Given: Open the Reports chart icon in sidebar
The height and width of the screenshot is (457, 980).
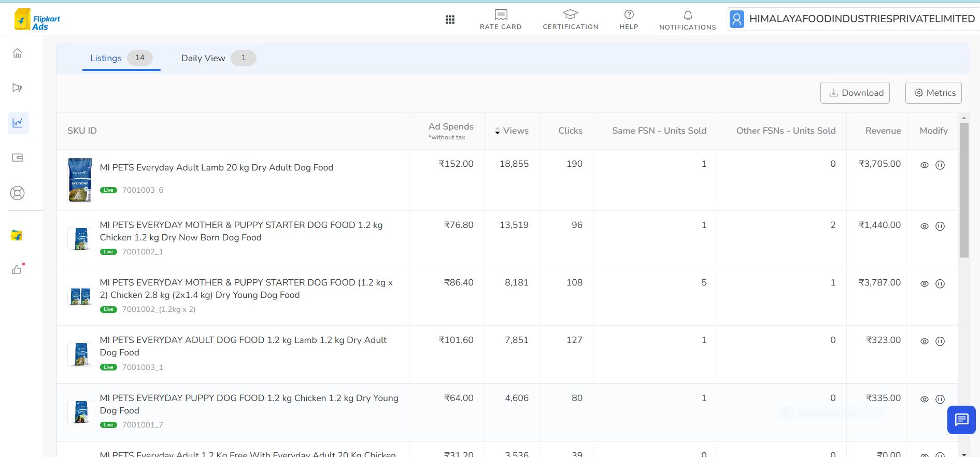Looking at the screenshot, I should click(18, 123).
